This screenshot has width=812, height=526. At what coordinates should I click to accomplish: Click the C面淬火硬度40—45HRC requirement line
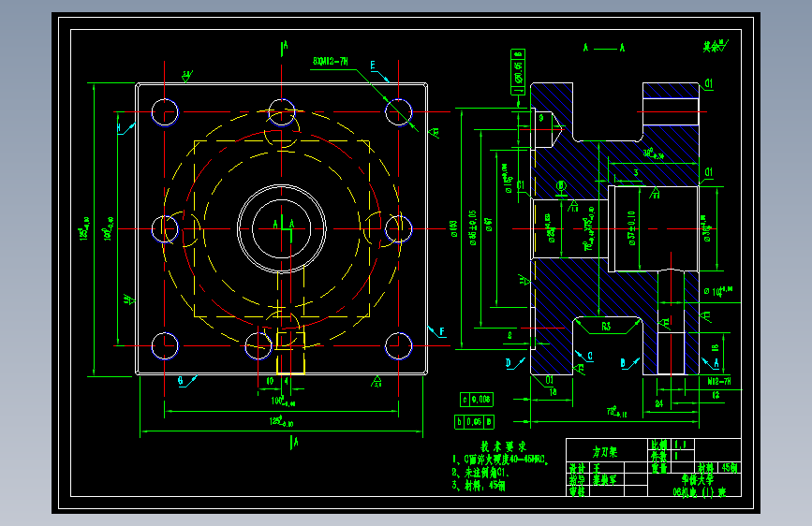[500, 460]
